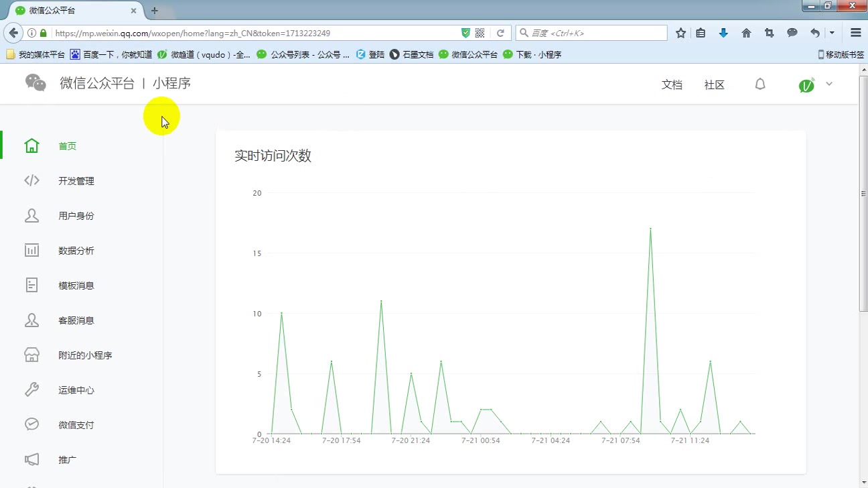The image size is (868, 488).
Task: Open 推广 in the sidebar
Action: [x=68, y=460]
